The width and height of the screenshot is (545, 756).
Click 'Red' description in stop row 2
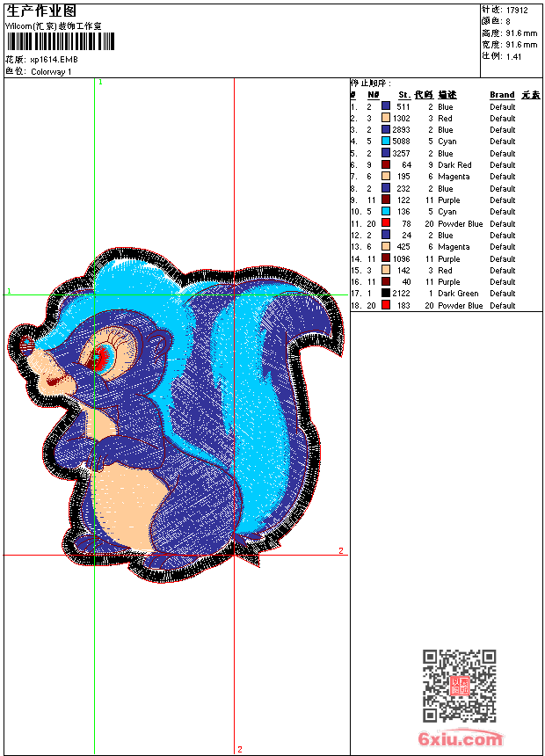point(445,118)
